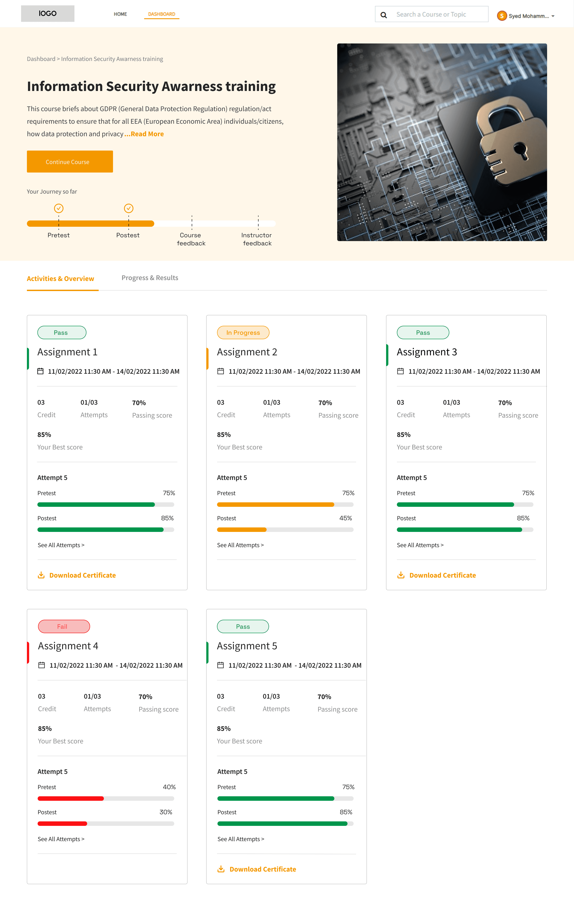This screenshot has height=924, width=574.
Task: Expand See All Attempts for Assignment 2
Action: pyautogui.click(x=240, y=545)
